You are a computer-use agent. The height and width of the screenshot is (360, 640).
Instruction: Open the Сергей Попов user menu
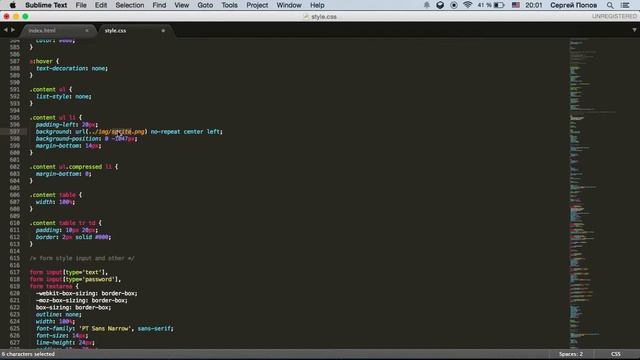click(573, 5)
